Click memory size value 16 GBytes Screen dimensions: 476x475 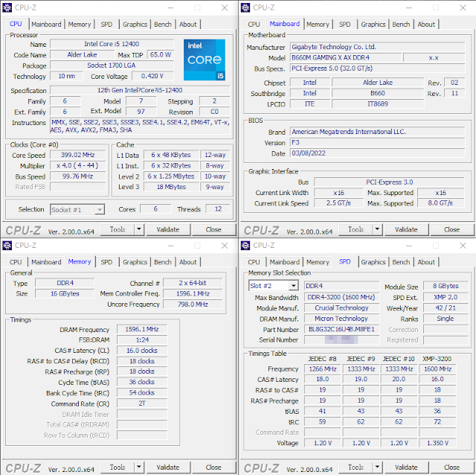coord(65,293)
